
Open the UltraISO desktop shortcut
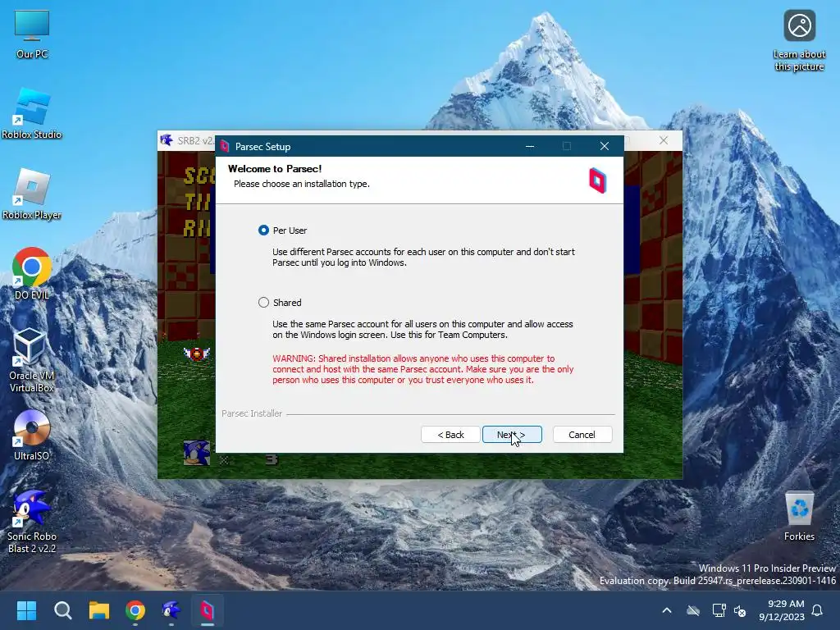[32, 436]
